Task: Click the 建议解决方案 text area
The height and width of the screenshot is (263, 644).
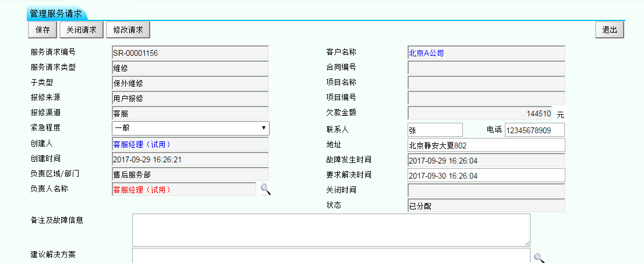Action: point(331,255)
